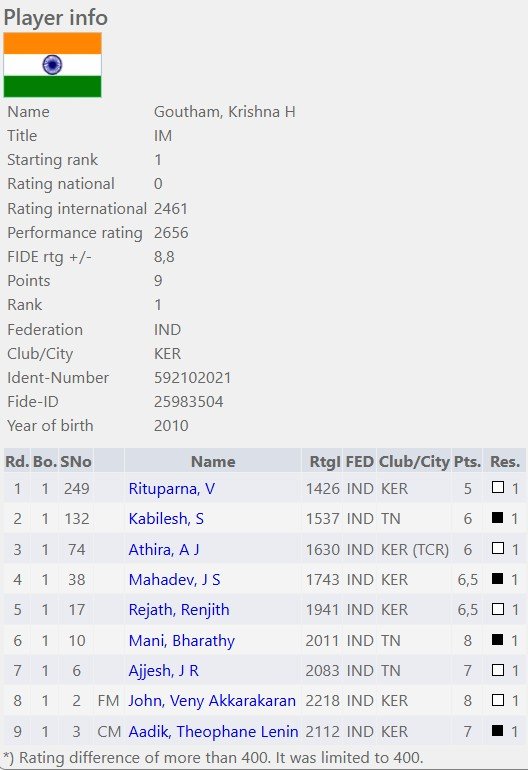Click the black piece icon in round 9

click(498, 730)
